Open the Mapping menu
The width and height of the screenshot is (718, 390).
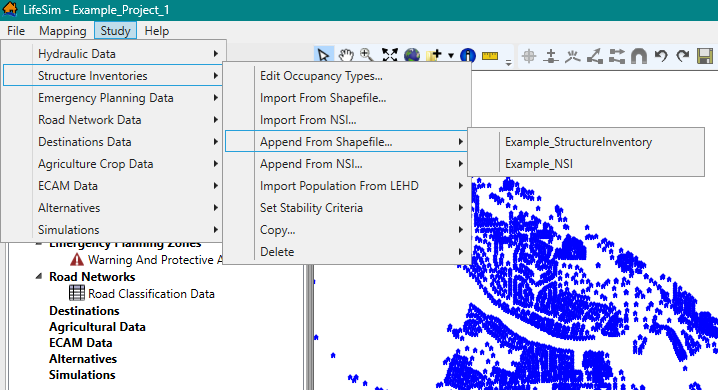click(63, 31)
